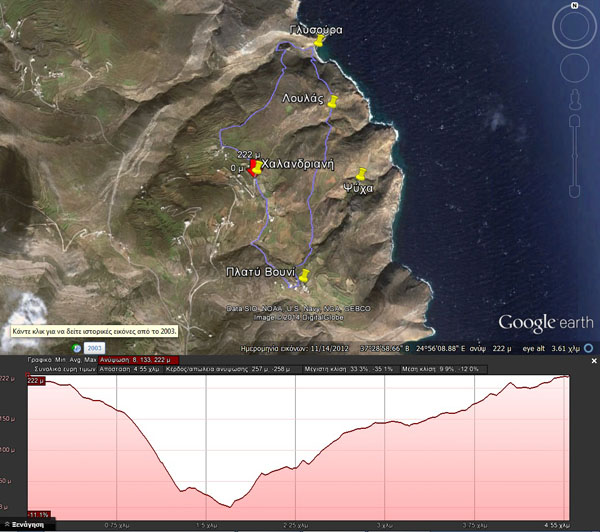Click the Χαλανδριανή place label
Viewport: 600px width, 532px height.
tap(298, 165)
